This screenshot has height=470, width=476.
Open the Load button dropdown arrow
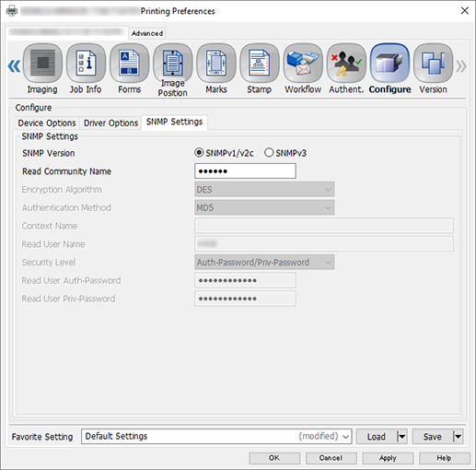(401, 436)
